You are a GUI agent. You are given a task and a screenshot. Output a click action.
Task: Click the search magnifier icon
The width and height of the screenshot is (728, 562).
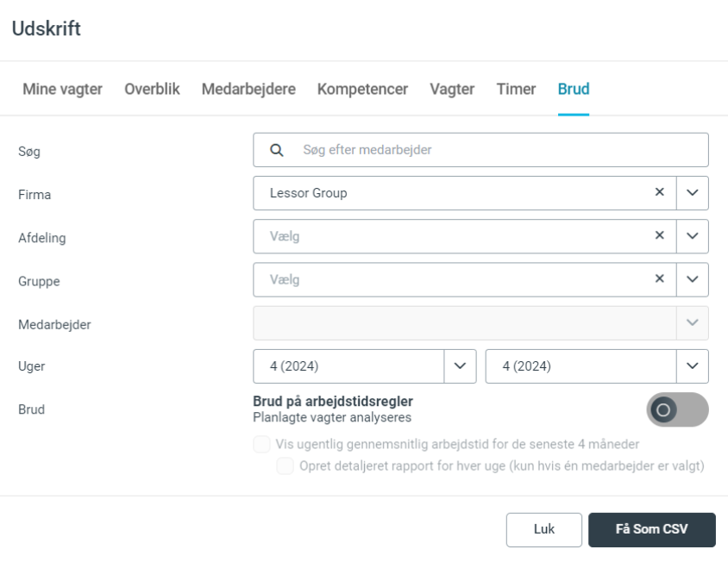coord(276,150)
